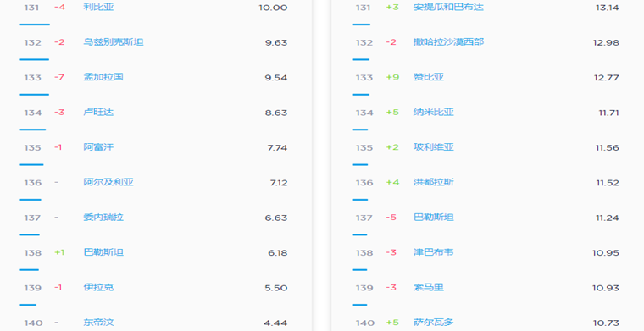Select the 4.44 value
This screenshot has width=644, height=331.
(275, 323)
